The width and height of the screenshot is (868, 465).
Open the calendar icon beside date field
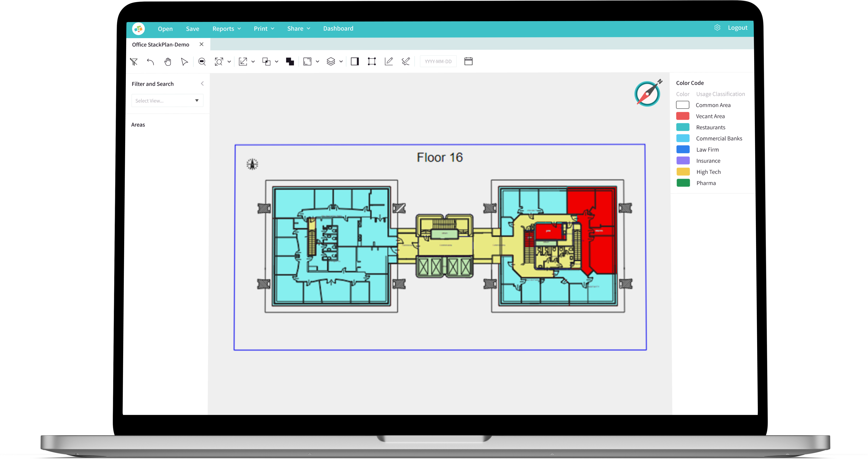pyautogui.click(x=468, y=61)
